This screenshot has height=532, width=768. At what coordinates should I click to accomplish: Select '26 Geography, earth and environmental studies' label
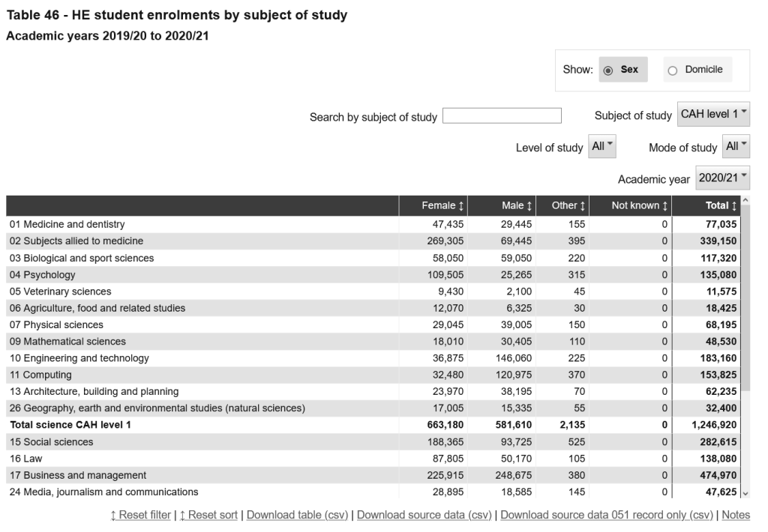[x=157, y=408]
